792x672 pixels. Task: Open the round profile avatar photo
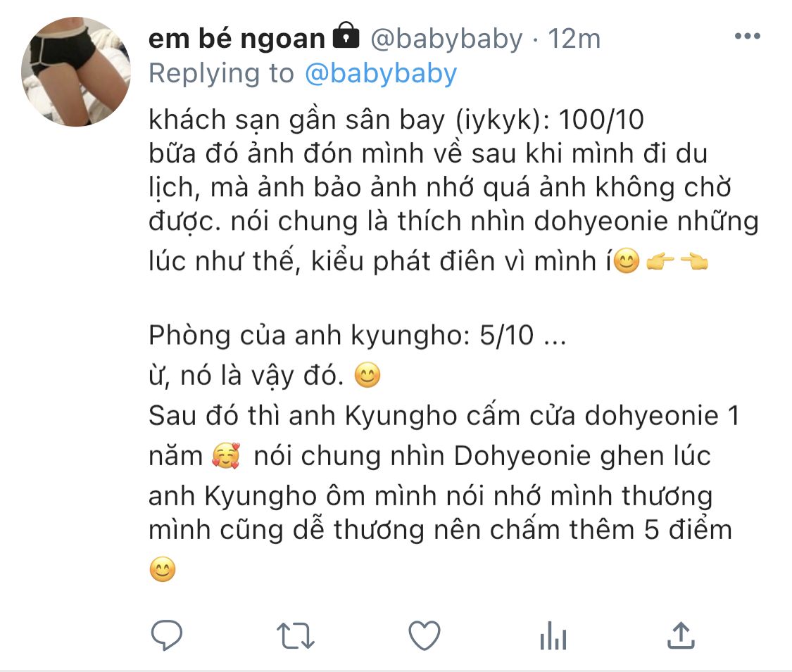(x=76, y=72)
